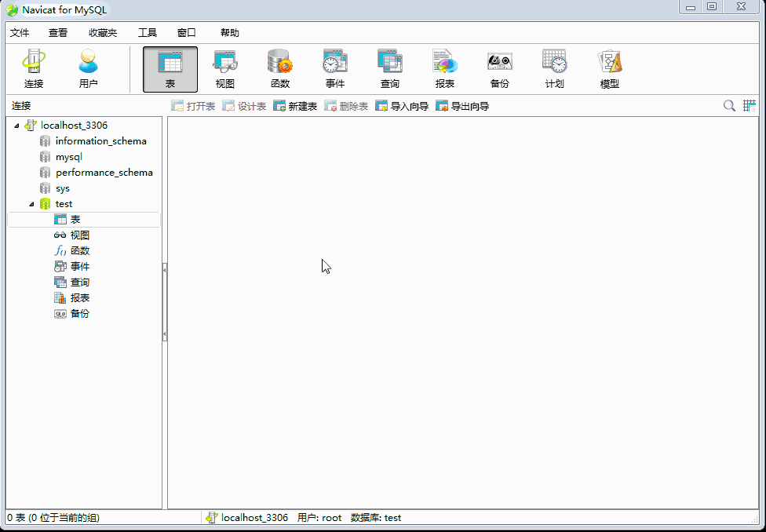This screenshot has height=532, width=766.
Task: Open the 帮助 (Help) menu
Action: point(230,33)
